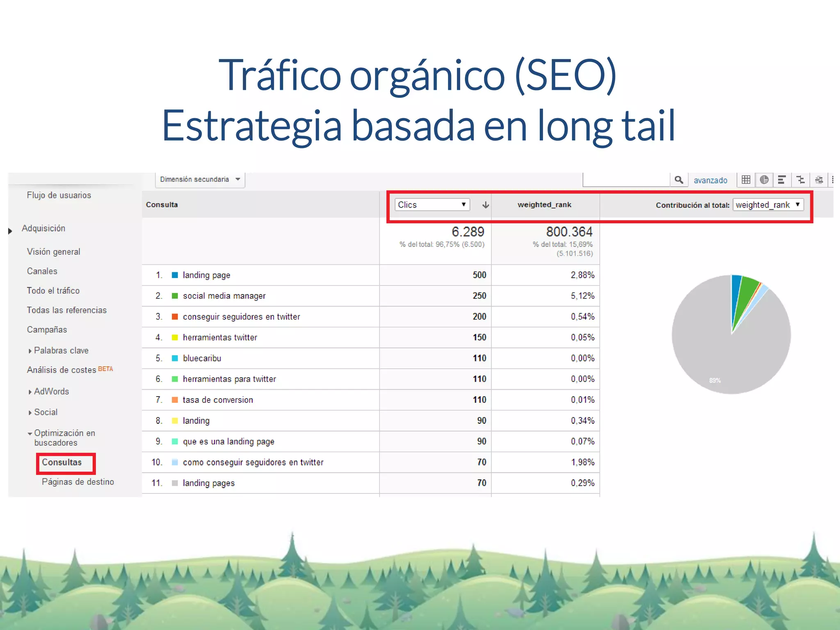The width and height of the screenshot is (840, 630).
Task: Click into the table search field
Action: point(626,180)
